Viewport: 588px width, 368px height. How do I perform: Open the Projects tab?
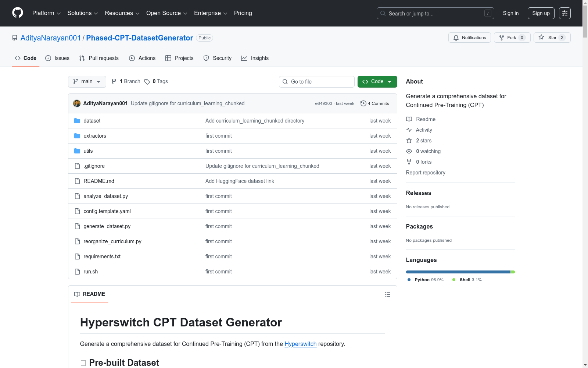click(x=179, y=58)
